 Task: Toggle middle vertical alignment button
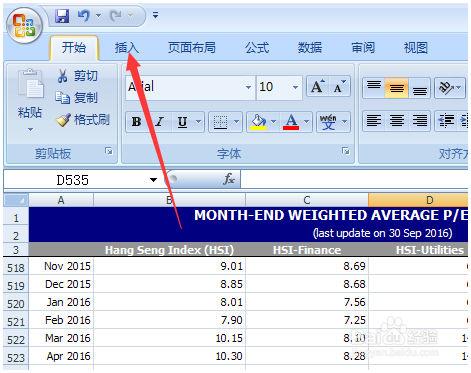point(396,88)
